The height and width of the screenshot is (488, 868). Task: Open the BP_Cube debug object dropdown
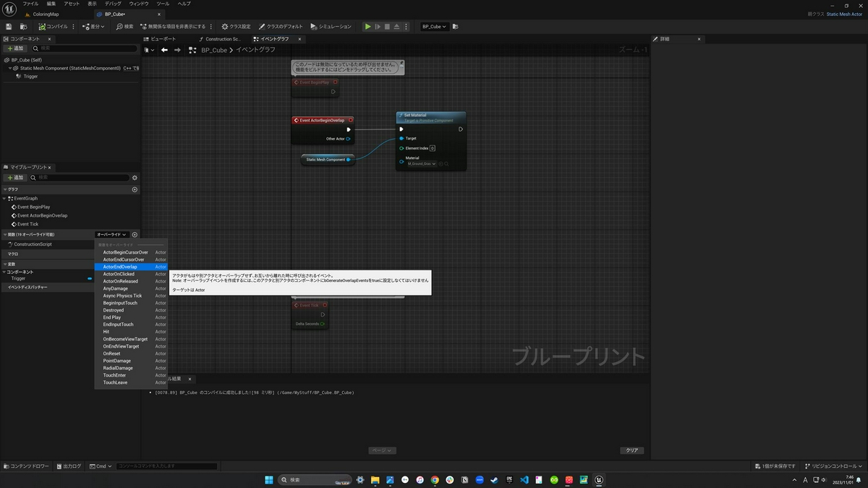tap(434, 27)
